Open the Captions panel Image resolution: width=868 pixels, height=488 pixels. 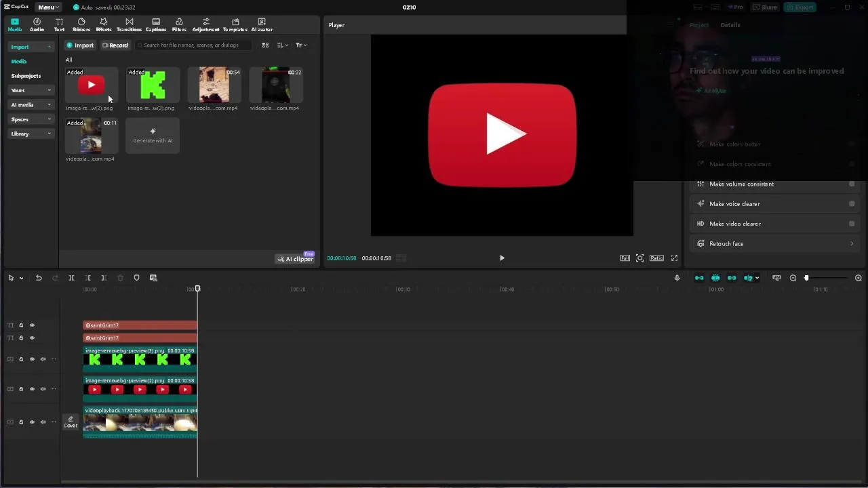(x=155, y=24)
